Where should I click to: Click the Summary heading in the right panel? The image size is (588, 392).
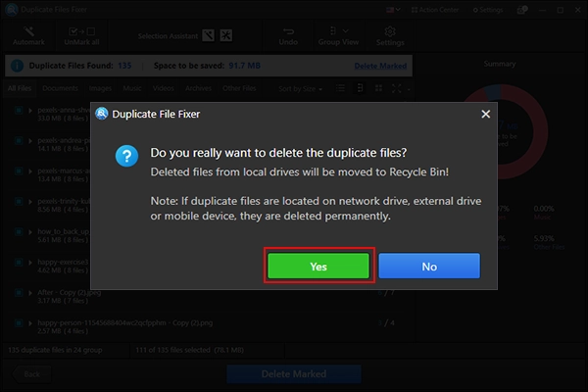click(x=500, y=64)
